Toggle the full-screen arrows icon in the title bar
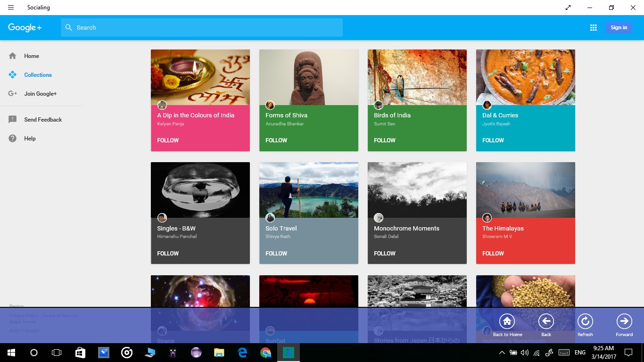Viewport: 644px width, 362px height. pos(568,8)
